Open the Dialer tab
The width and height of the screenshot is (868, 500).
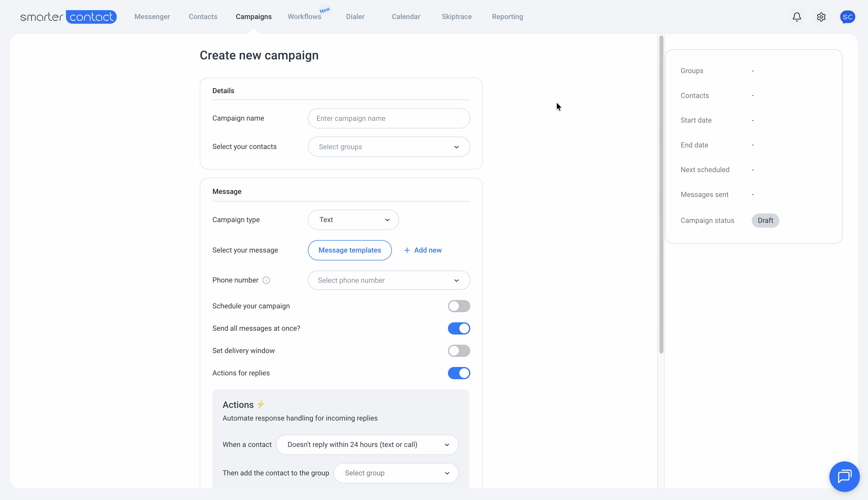(x=355, y=17)
